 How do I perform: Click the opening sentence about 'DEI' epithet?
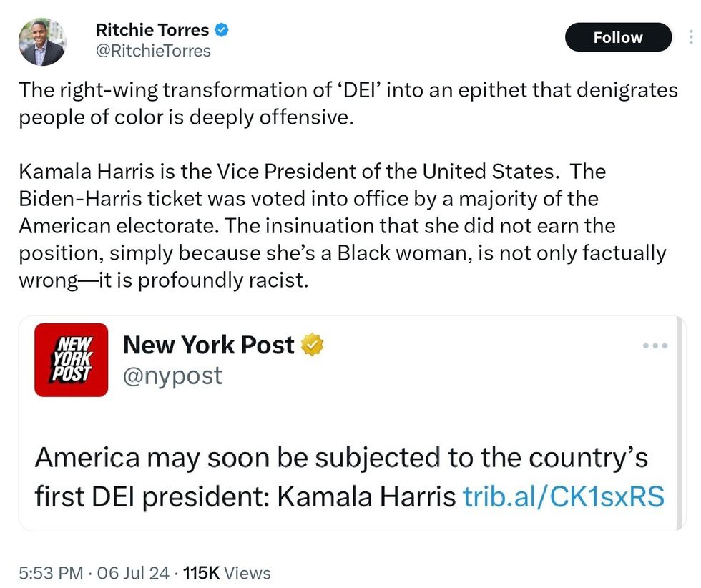click(x=348, y=91)
